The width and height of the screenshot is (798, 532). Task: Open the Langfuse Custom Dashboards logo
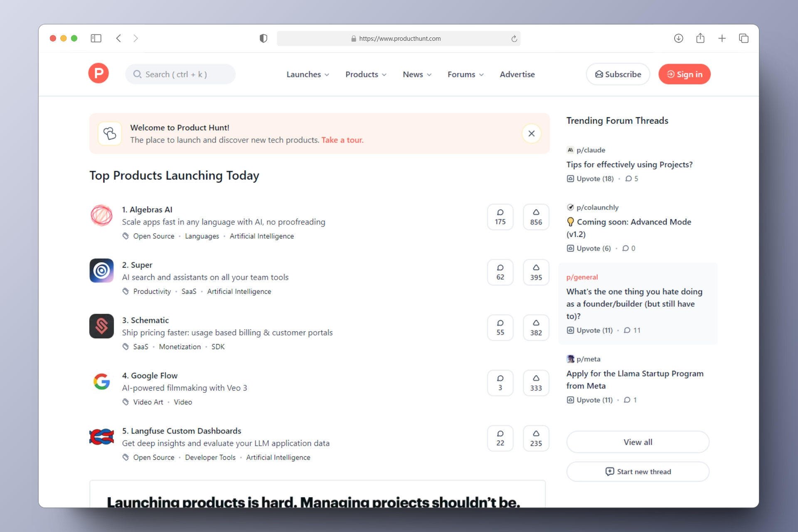click(x=101, y=436)
